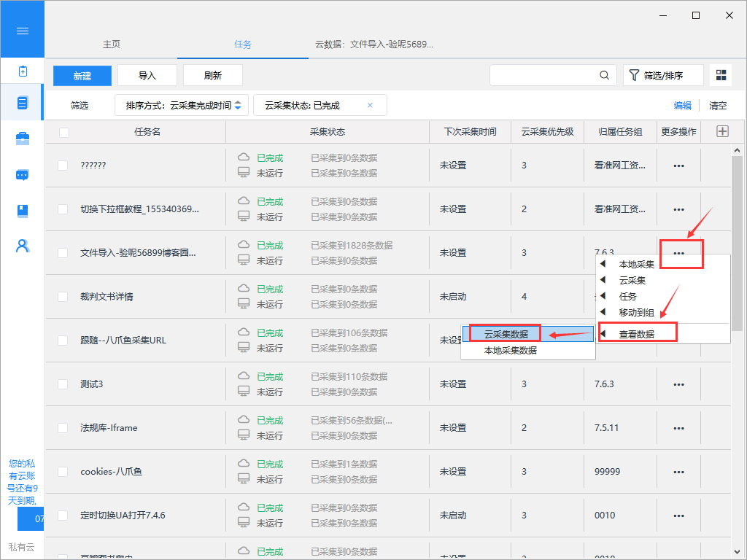747x560 pixels.
Task: Click the 下次采集时间 column header
Action: click(x=470, y=132)
